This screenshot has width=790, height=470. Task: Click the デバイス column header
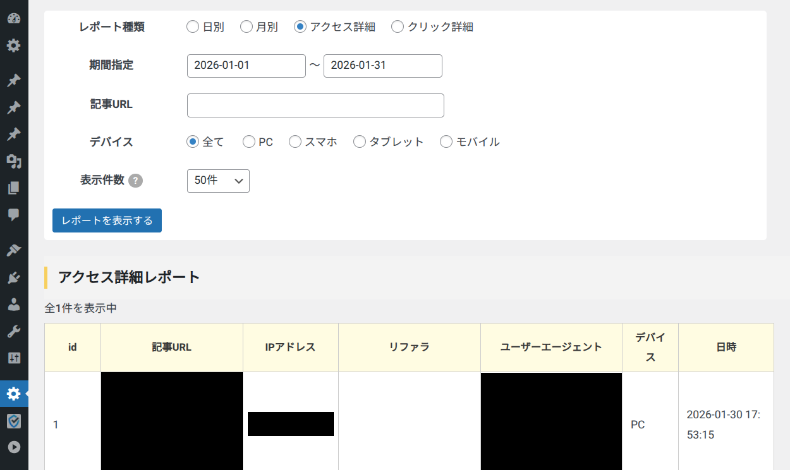650,348
